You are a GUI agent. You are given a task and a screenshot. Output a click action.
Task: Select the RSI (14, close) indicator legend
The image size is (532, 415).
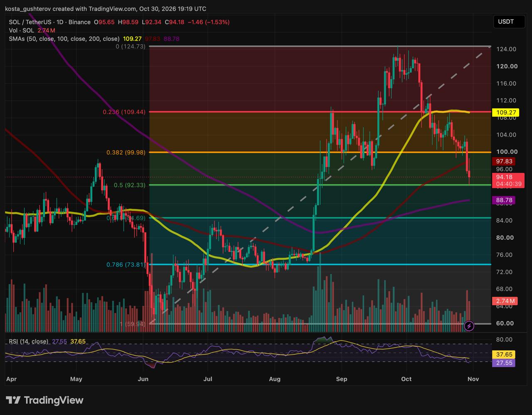click(x=29, y=342)
